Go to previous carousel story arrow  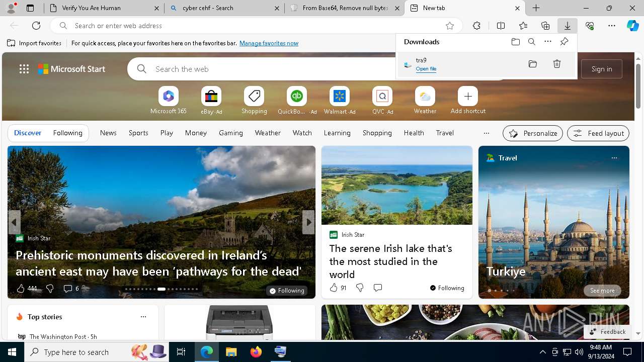[14, 222]
